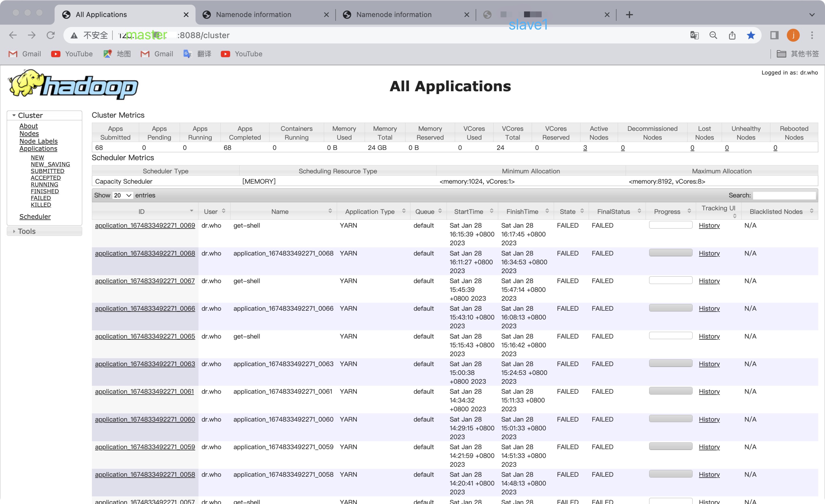Viewport: 825px width, 504px height.
Task: Open the Show entries count dropdown
Action: (x=122, y=195)
